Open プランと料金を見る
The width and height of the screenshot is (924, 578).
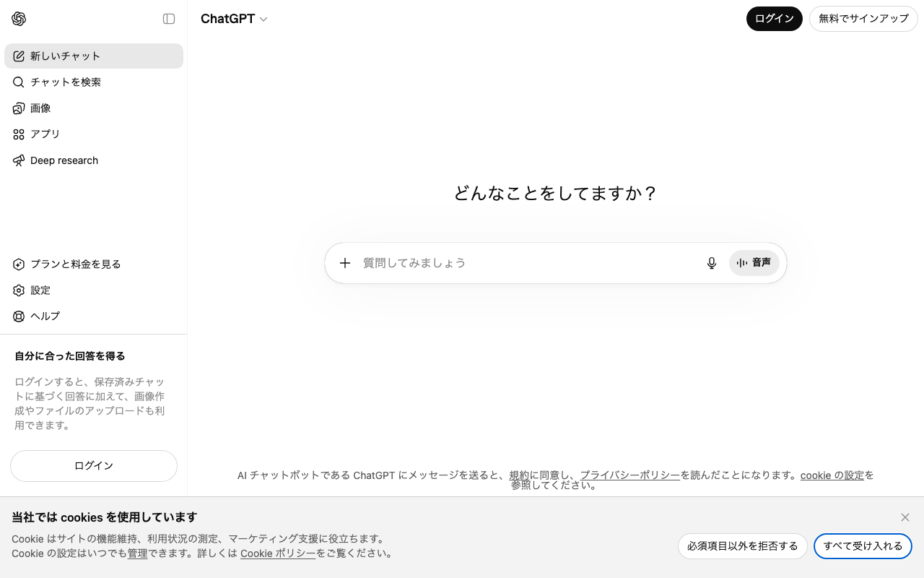tap(94, 264)
